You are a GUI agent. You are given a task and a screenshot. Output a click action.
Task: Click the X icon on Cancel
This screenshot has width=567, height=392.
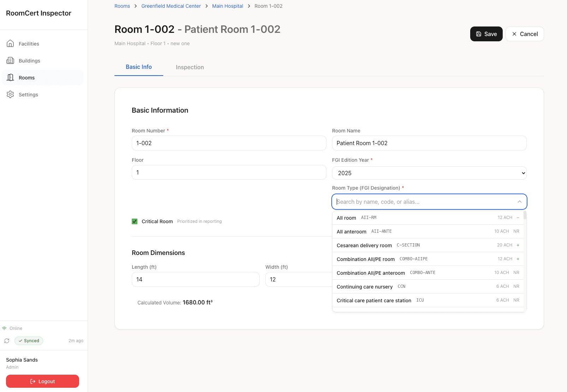coord(514,34)
